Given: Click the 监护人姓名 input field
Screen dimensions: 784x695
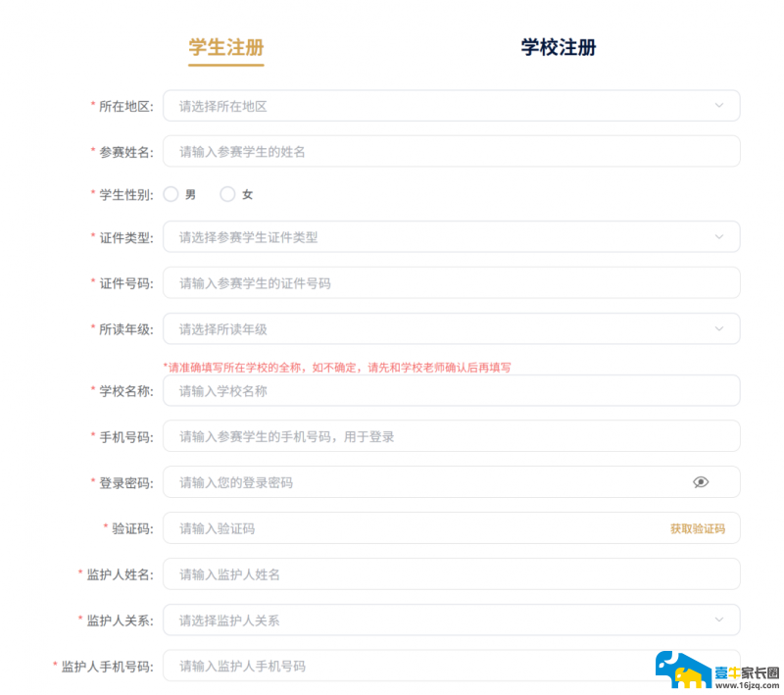Looking at the screenshot, I should pyautogui.click(x=452, y=574).
